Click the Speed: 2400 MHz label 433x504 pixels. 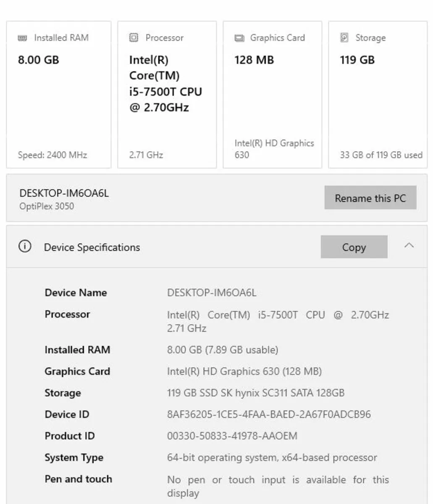pyautogui.click(x=52, y=155)
